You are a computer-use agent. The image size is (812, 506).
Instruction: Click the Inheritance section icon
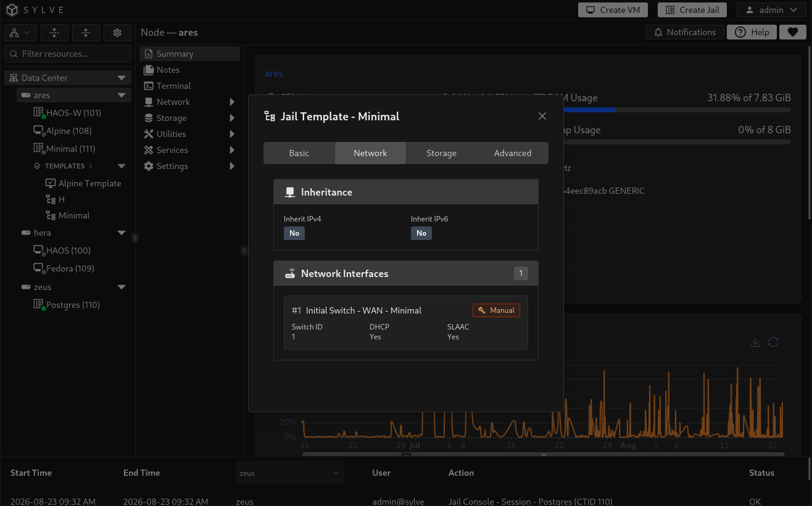[x=290, y=192]
